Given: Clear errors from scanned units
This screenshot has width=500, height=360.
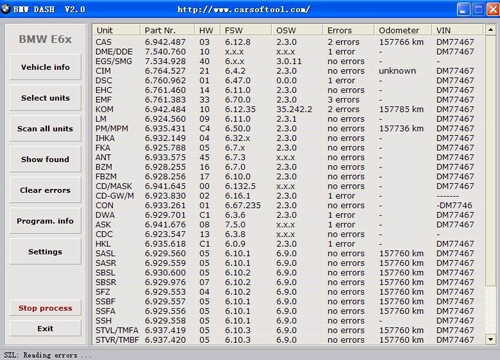Looking at the screenshot, I should 45,190.
